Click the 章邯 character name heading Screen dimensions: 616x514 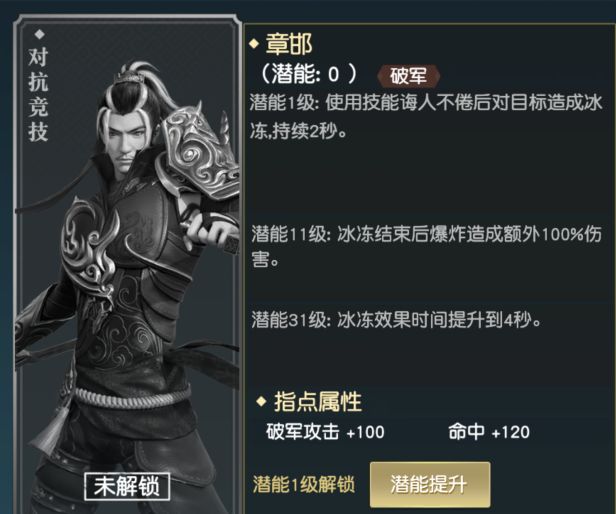click(289, 43)
